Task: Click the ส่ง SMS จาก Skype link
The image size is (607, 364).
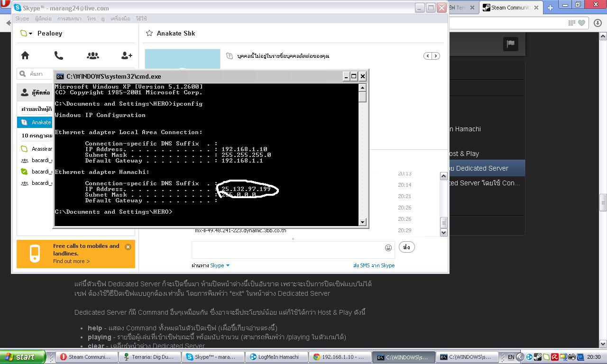Action: point(374,265)
